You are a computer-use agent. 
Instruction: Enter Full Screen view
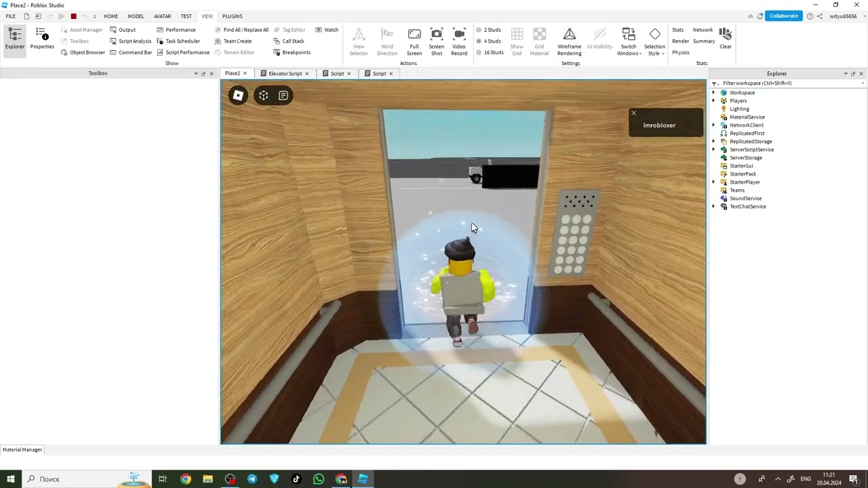pos(414,42)
